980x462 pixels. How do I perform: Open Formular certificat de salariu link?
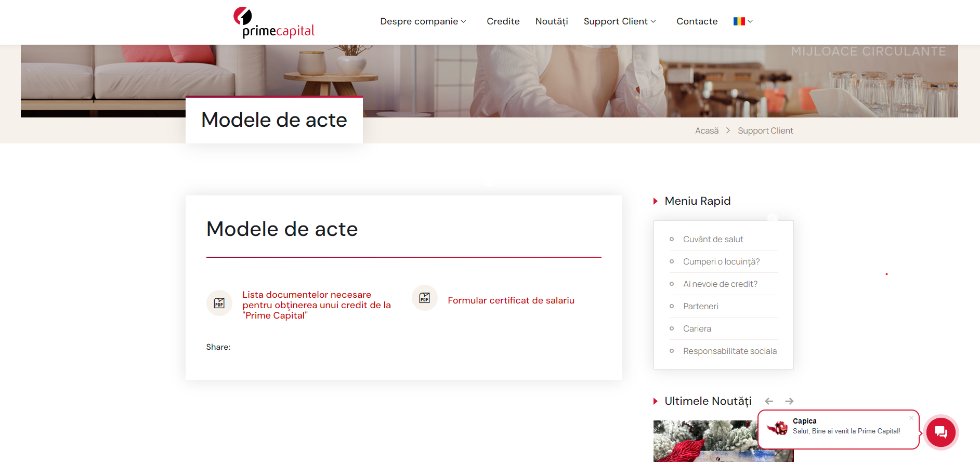tap(511, 300)
